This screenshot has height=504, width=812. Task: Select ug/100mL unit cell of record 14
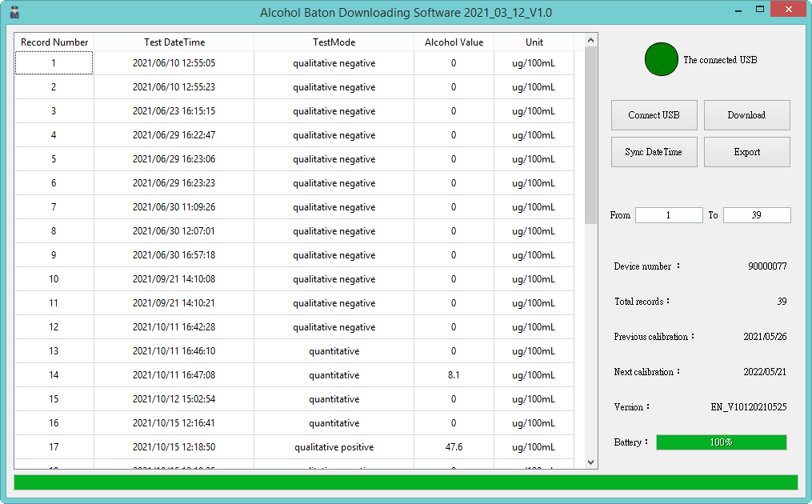point(534,375)
